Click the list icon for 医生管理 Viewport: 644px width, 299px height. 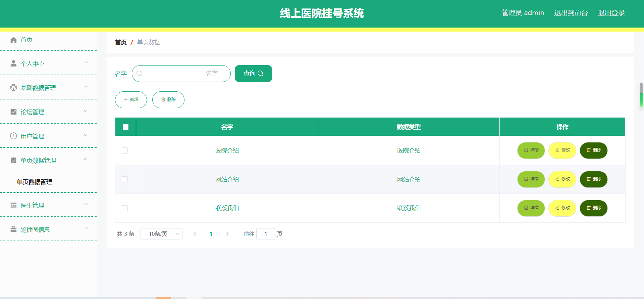click(13, 205)
